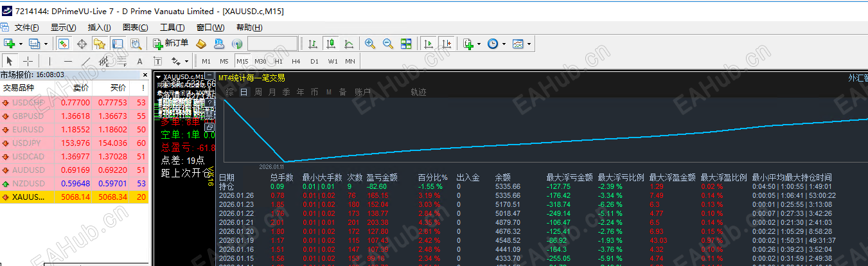Toggle chart shift from right border
This screenshot has width=868, height=266.
pos(445,44)
